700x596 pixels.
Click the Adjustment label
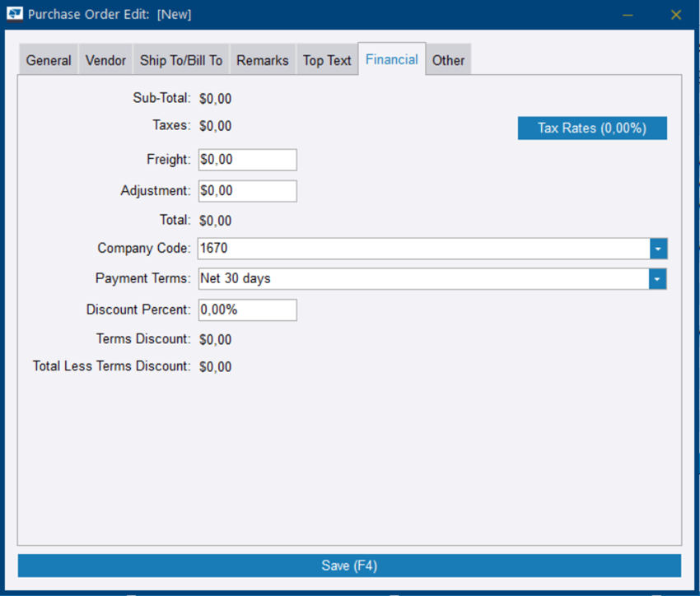pos(156,191)
